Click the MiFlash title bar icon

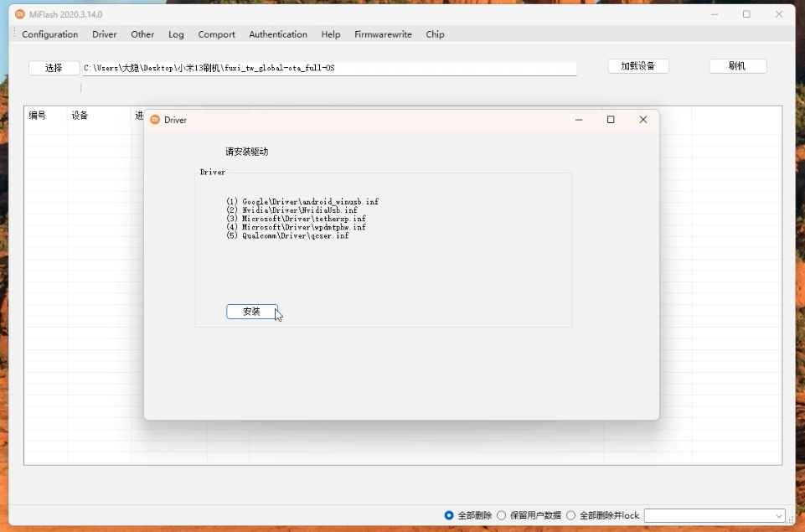[20, 14]
